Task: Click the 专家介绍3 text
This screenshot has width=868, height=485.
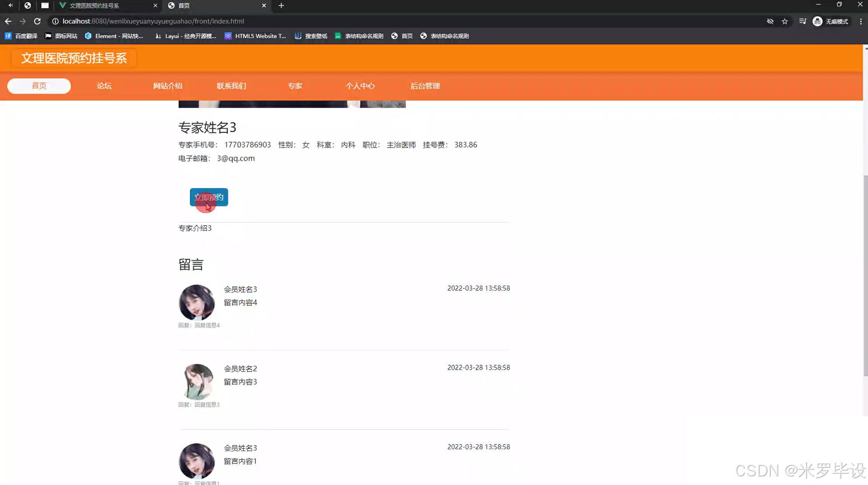Action: [195, 228]
